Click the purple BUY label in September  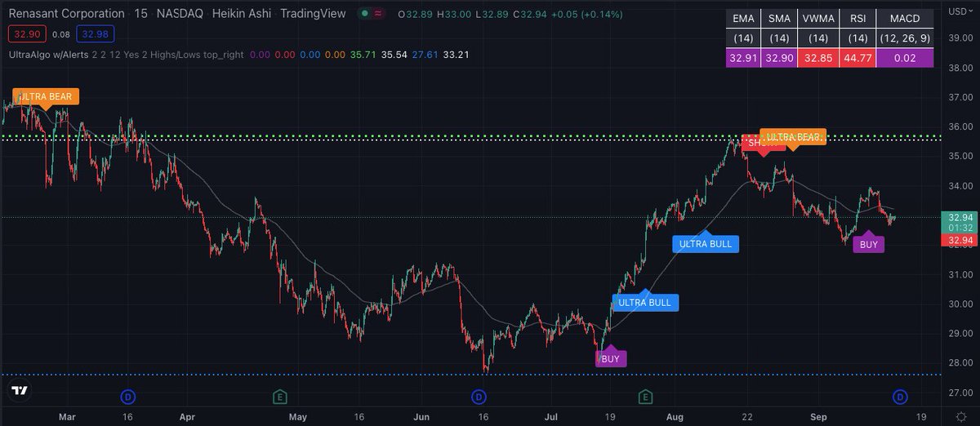tap(869, 244)
